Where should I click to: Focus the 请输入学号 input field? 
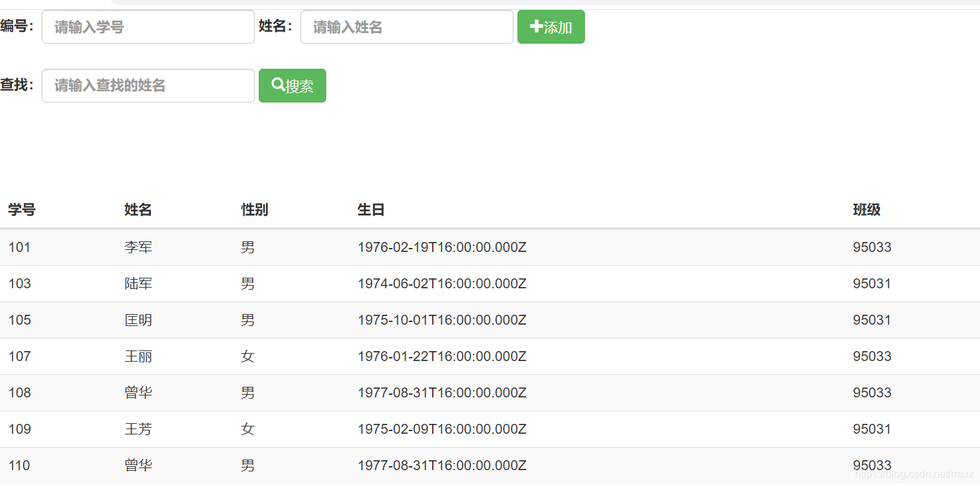(x=148, y=27)
